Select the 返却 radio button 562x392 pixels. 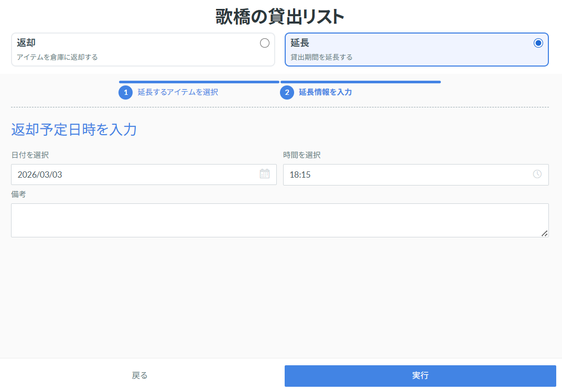click(x=265, y=43)
